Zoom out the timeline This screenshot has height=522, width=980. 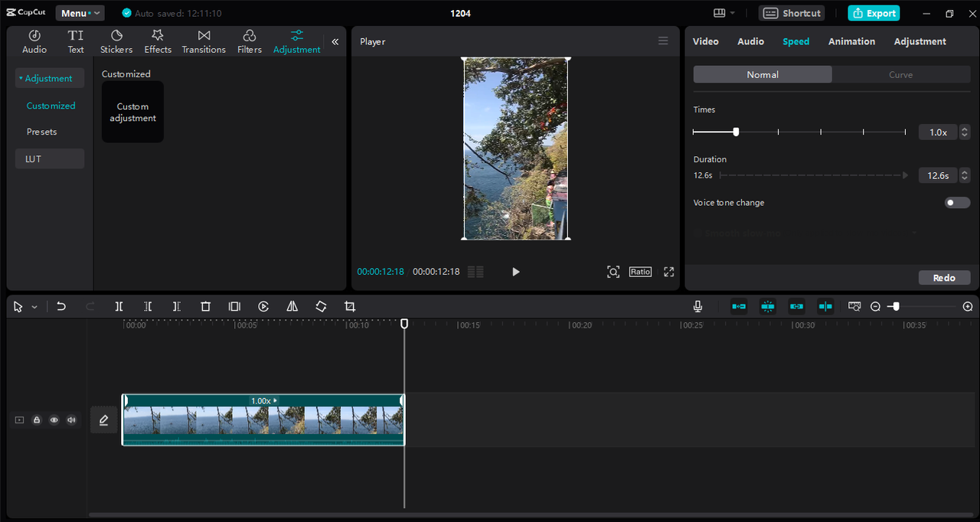[875, 306]
